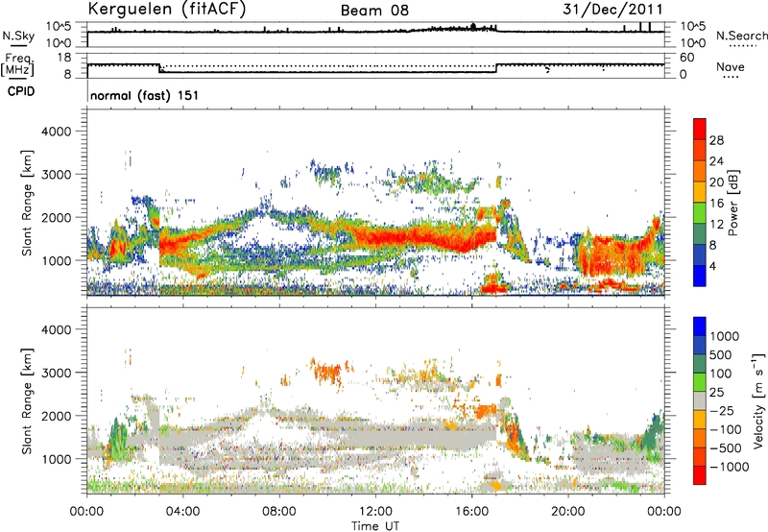Click the '12:00' time axis tick label

click(x=375, y=512)
